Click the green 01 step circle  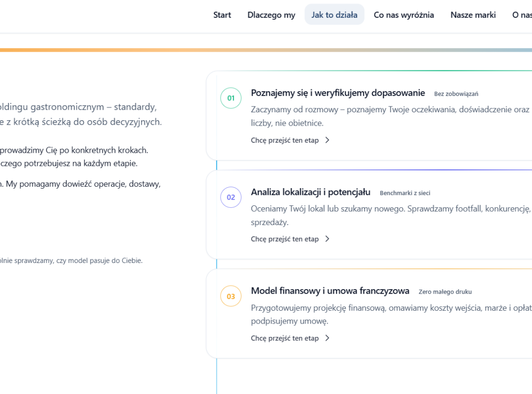click(231, 98)
